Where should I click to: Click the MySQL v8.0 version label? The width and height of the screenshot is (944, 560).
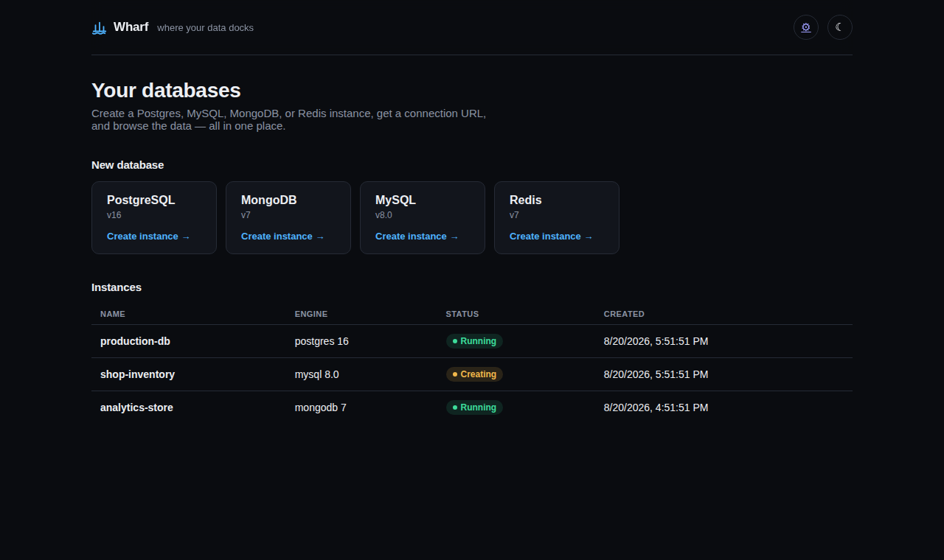tap(383, 215)
